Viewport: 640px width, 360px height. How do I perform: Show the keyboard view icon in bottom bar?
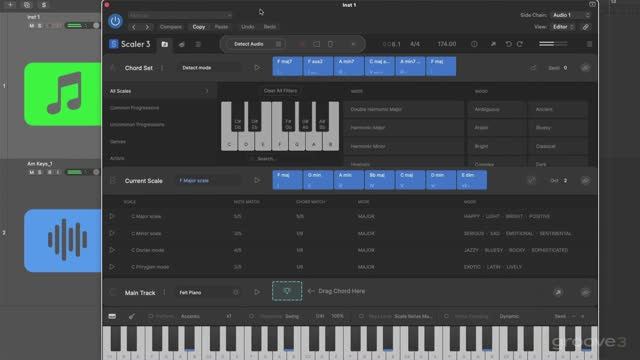[x=112, y=316]
